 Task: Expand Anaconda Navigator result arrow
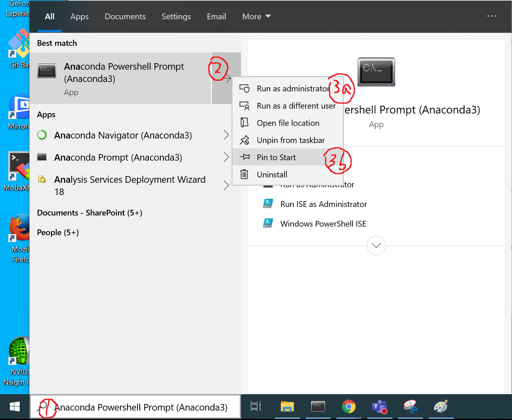click(226, 135)
